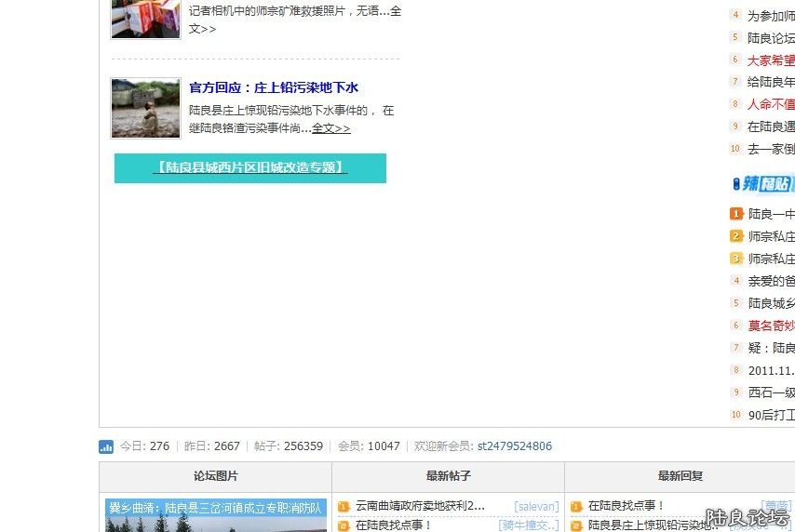Click the post icon beside 云南曲靖政府卖地获利
795x532 pixels.
[344, 507]
